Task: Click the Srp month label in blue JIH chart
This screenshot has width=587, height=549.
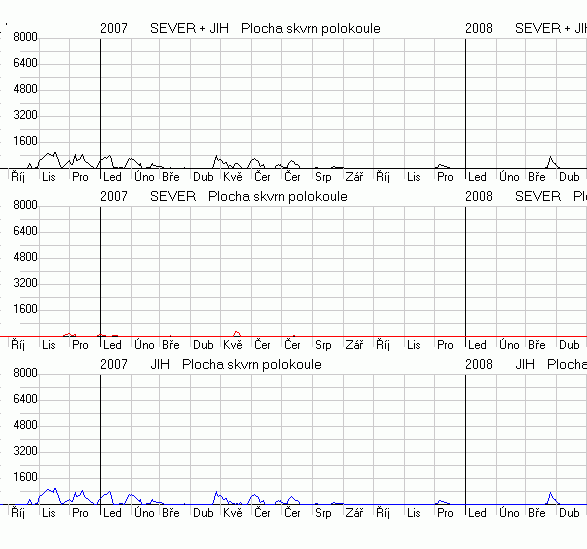Action: [x=323, y=513]
